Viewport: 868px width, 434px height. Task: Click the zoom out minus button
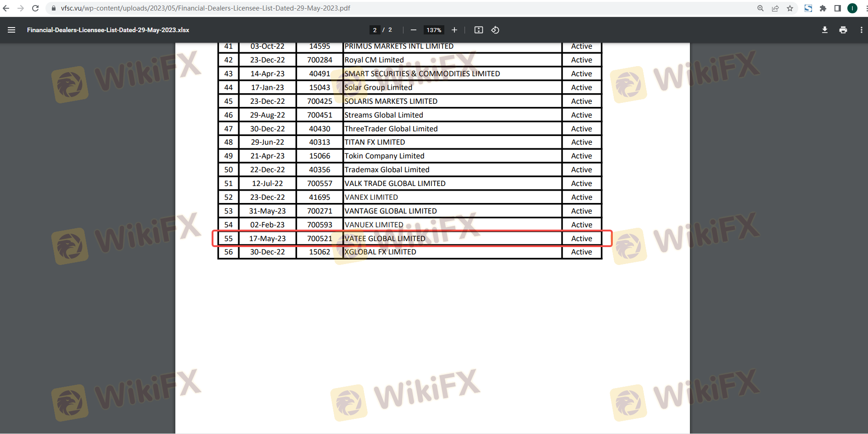414,30
